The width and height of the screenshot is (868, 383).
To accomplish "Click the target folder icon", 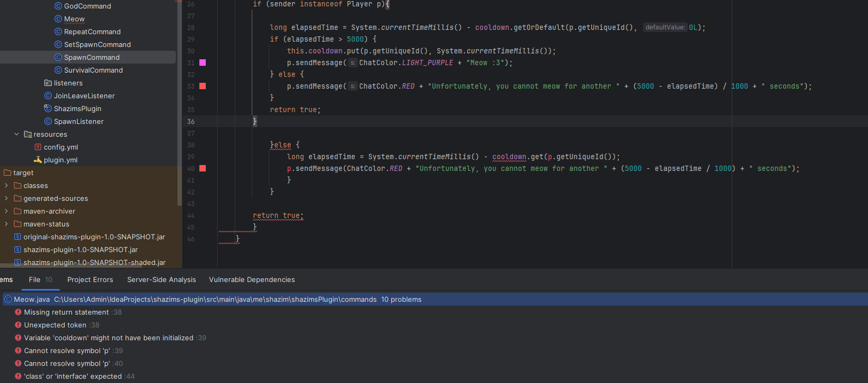I will pos(7,173).
